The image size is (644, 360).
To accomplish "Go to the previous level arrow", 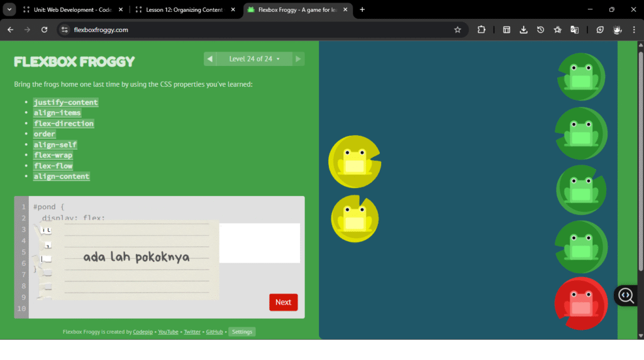I will pos(210,59).
